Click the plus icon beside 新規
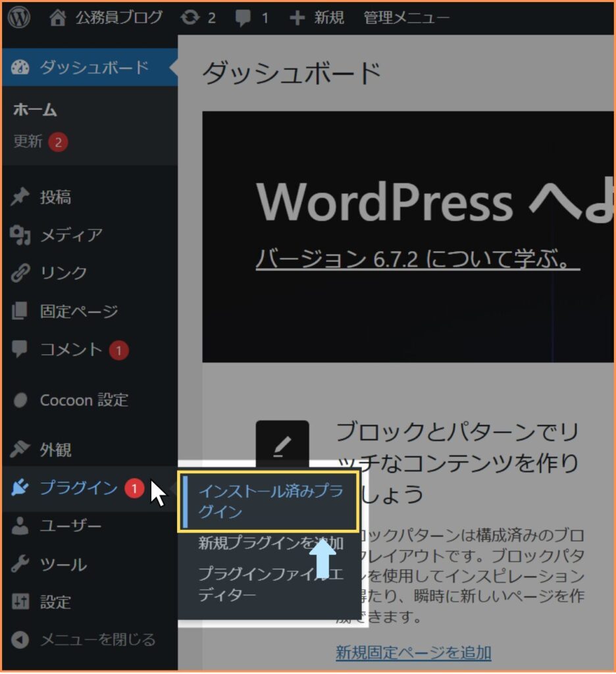This screenshot has height=674, width=616. click(x=297, y=18)
